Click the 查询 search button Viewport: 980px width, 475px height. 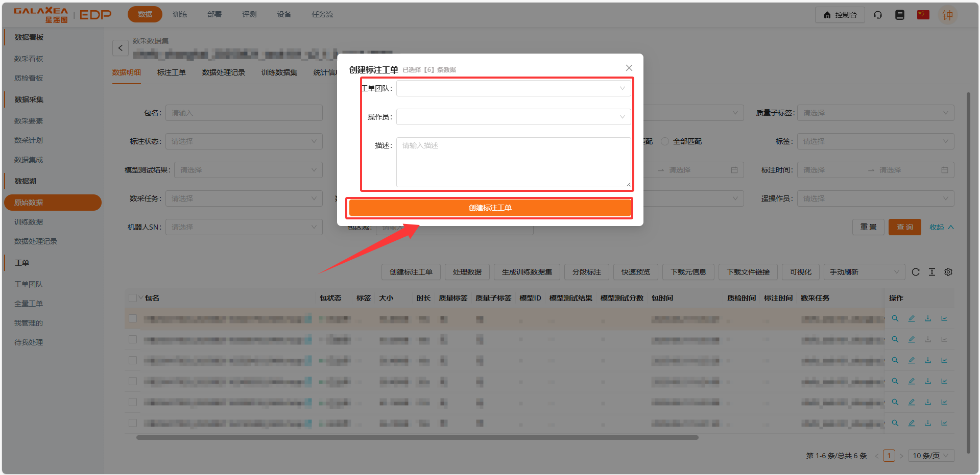904,227
